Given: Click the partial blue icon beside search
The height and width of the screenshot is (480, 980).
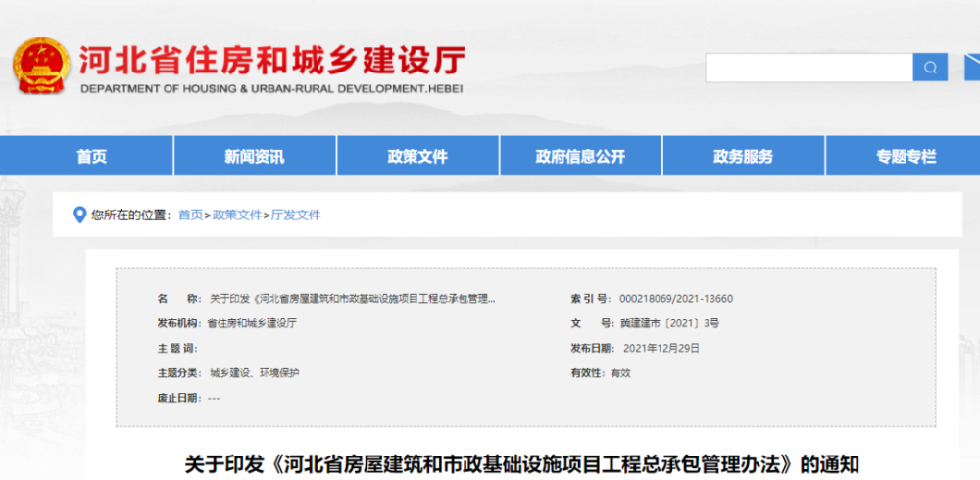Looking at the screenshot, I should point(972,68).
